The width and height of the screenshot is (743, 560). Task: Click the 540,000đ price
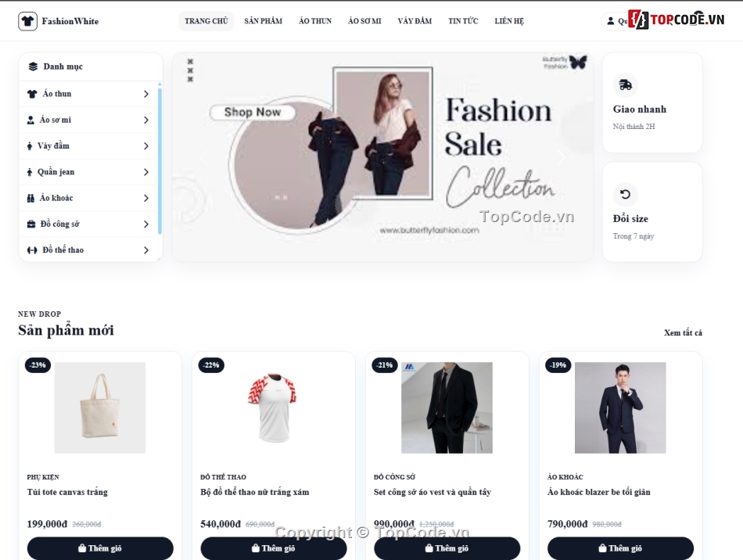pyautogui.click(x=221, y=524)
